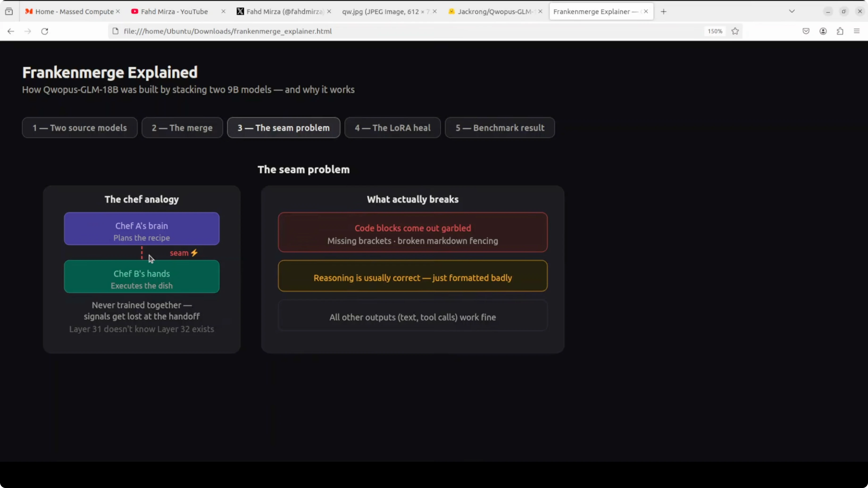Open a new tab with plus button

(664, 12)
